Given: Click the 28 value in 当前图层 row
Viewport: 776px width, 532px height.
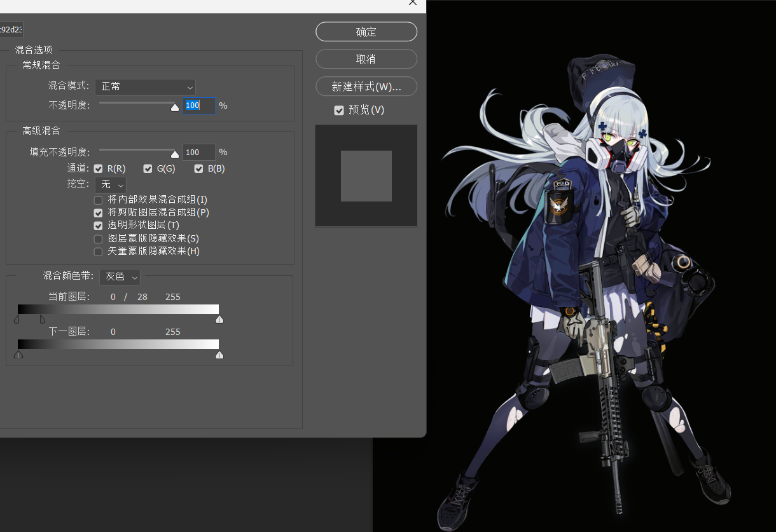Looking at the screenshot, I should point(142,297).
